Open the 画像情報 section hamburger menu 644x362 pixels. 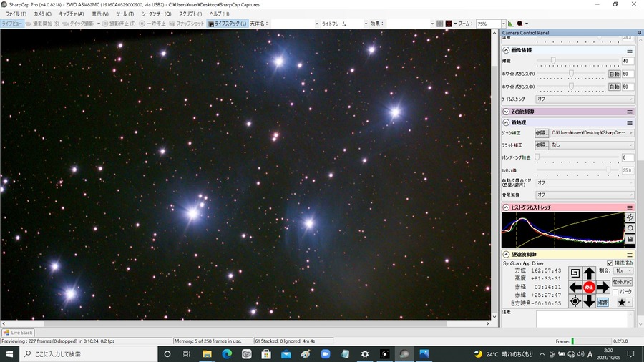pos(629,51)
